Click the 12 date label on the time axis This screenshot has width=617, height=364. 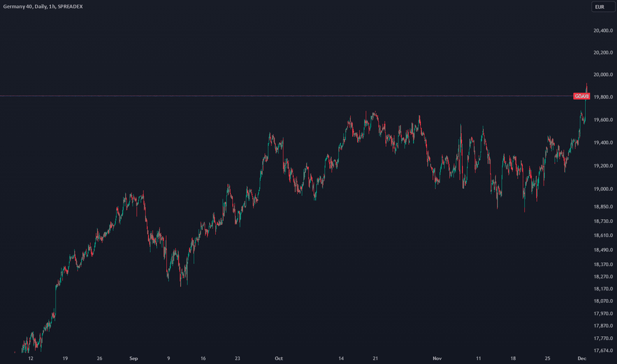point(30,359)
